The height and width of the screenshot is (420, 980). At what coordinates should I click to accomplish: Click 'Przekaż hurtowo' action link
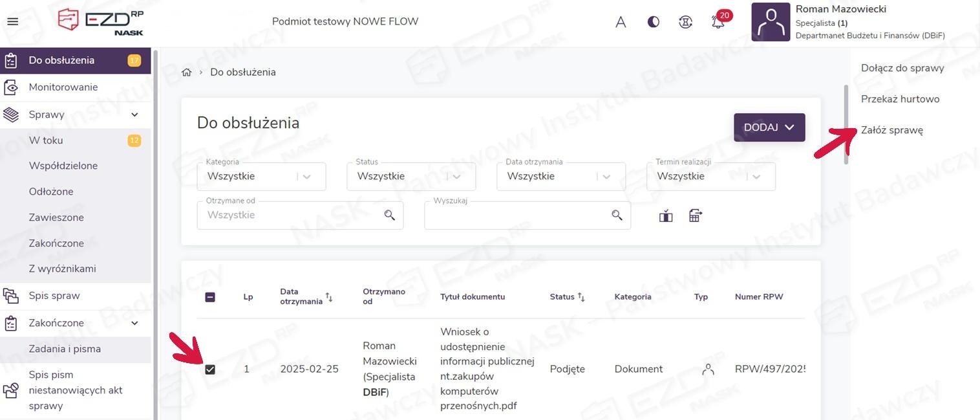[900, 99]
